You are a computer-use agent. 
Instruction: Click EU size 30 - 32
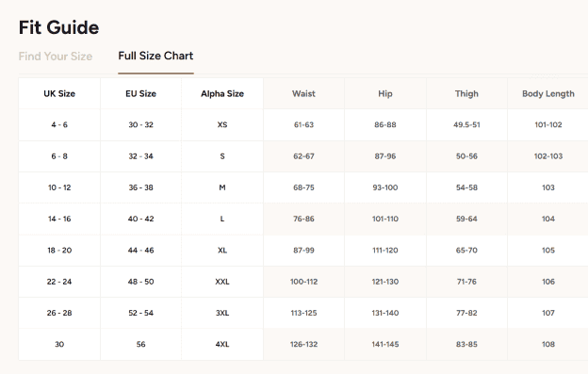click(140, 124)
